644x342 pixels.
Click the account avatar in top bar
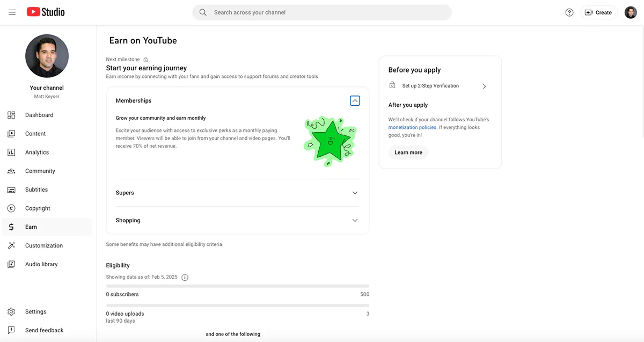(x=631, y=12)
